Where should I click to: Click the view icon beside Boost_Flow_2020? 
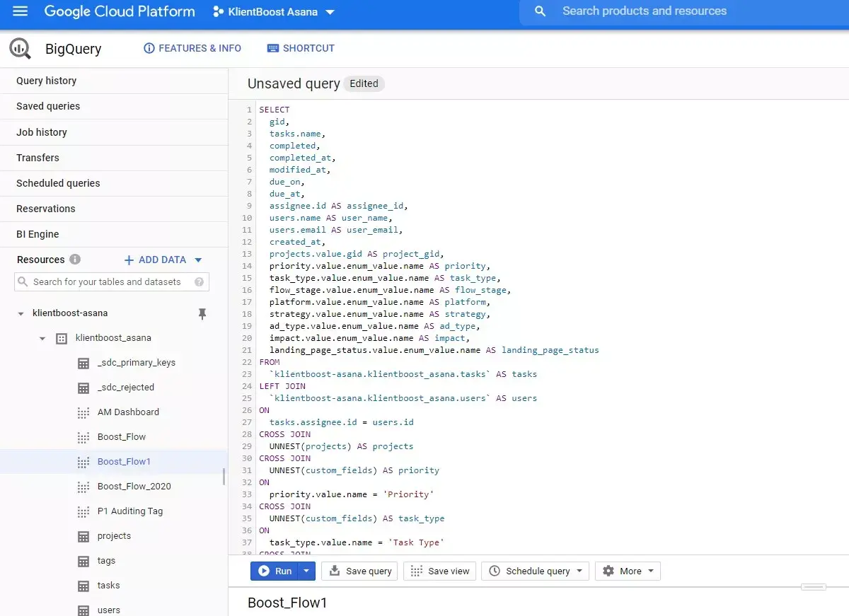(x=83, y=487)
